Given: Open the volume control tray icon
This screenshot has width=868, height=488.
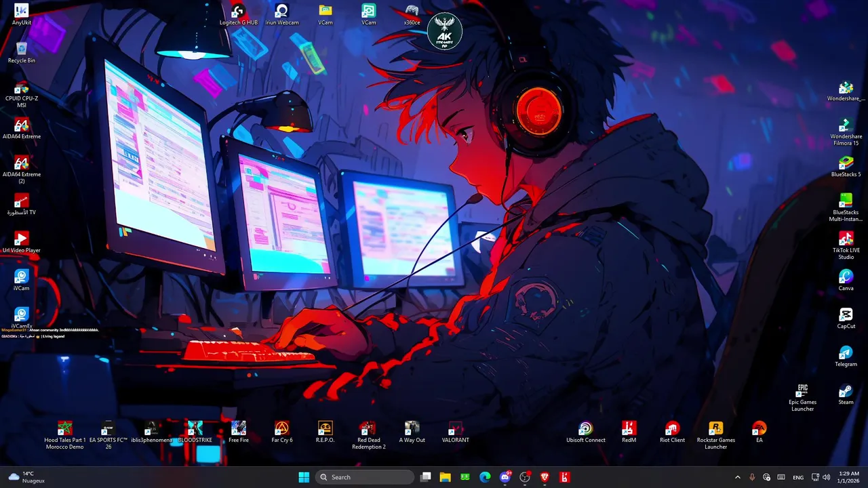Looking at the screenshot, I should pos(826,477).
